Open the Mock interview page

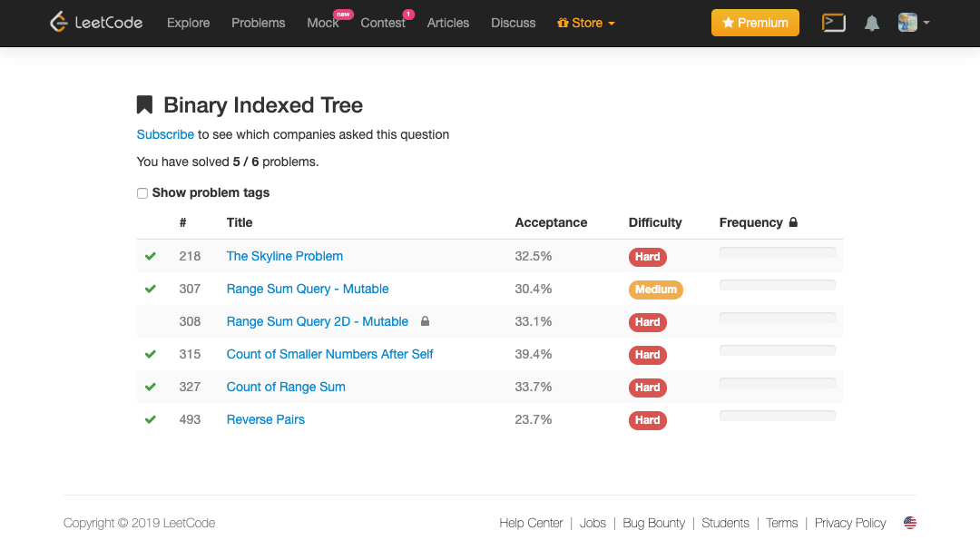point(322,23)
